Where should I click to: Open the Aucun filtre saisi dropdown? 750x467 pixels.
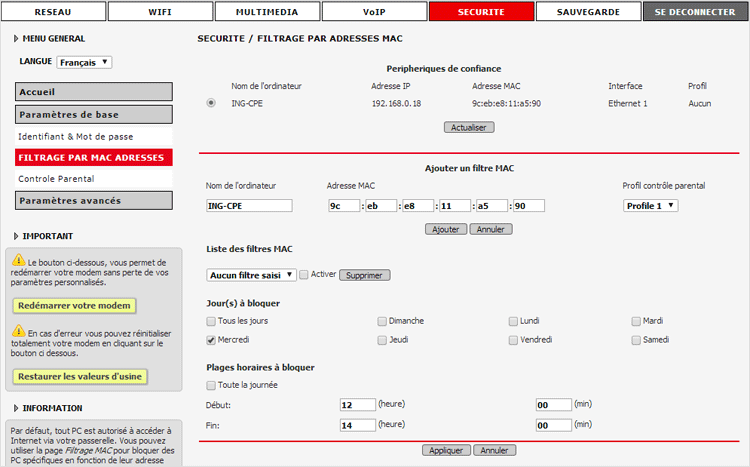coord(251,274)
